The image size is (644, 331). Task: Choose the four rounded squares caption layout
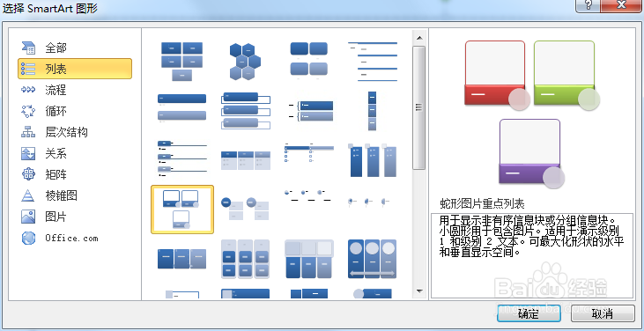tap(309, 60)
